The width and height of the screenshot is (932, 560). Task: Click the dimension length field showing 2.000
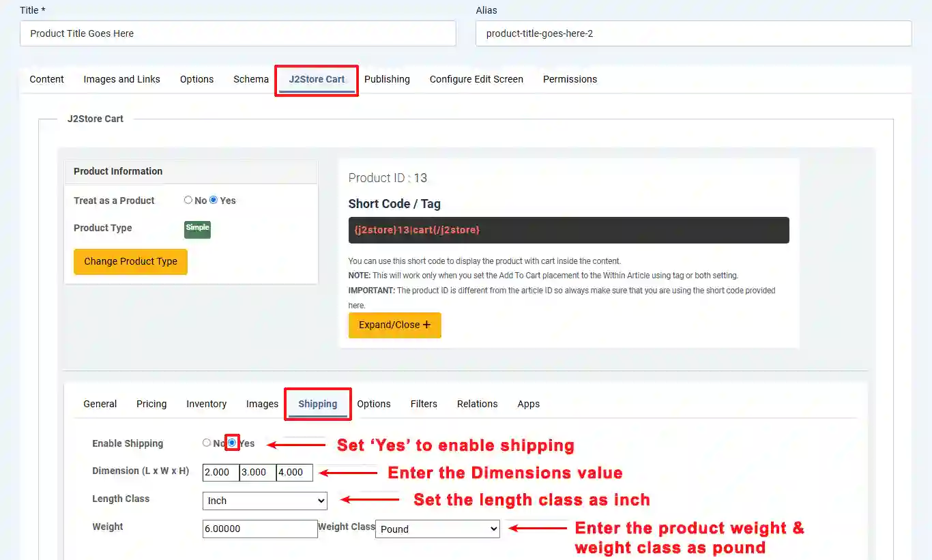221,472
